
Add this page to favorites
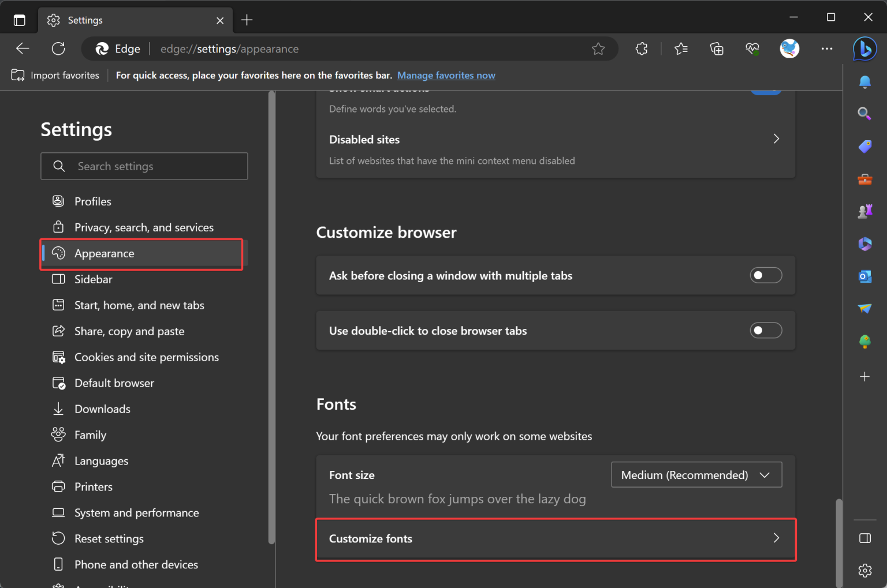pos(598,48)
